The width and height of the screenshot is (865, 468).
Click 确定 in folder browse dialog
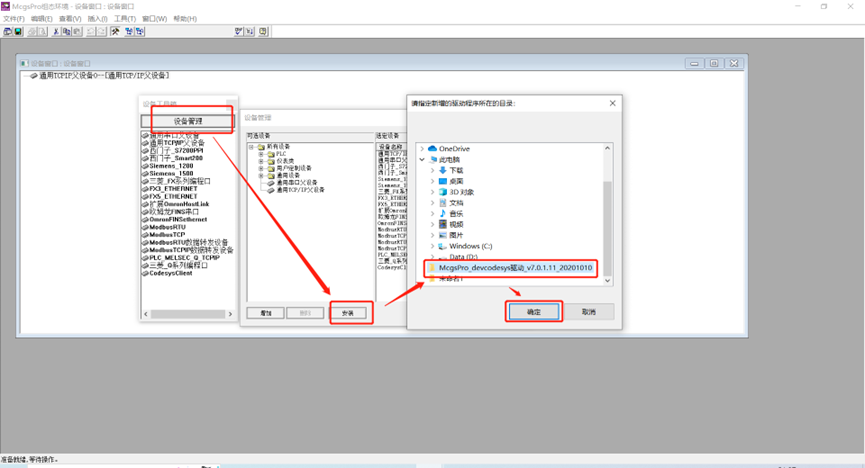point(533,312)
